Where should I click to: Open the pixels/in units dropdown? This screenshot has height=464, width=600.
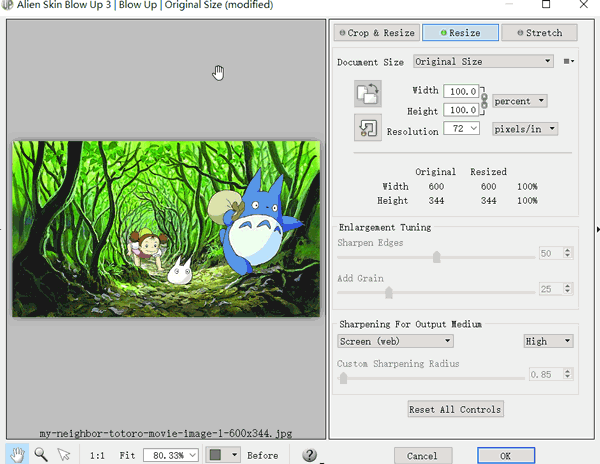(x=525, y=129)
